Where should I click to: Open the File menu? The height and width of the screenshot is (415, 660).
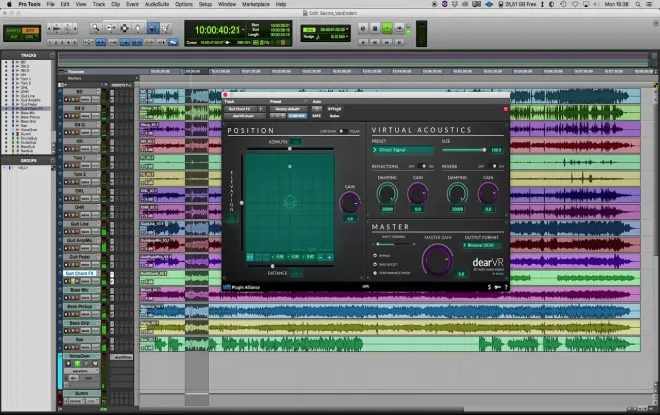point(51,4)
